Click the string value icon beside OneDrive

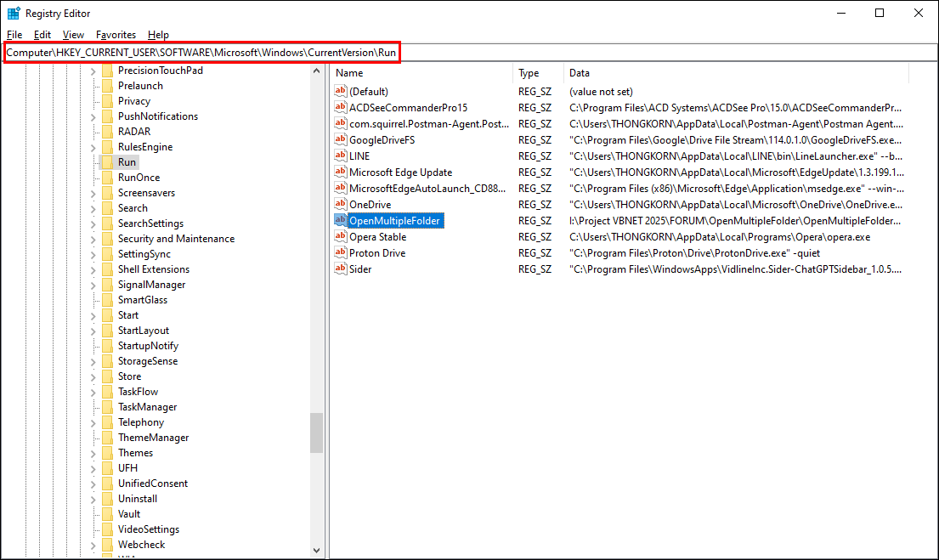[341, 205]
